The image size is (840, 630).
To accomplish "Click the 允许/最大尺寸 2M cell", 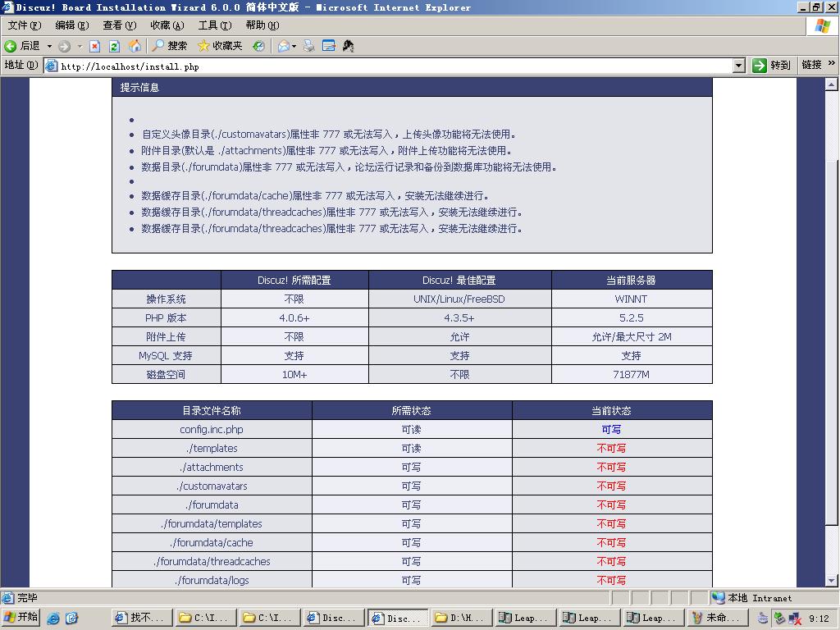I will click(632, 336).
